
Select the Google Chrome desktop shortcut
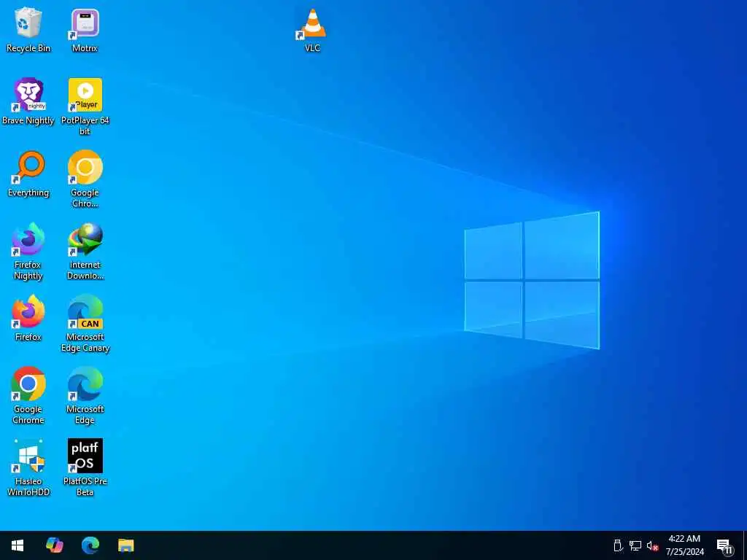point(28,396)
